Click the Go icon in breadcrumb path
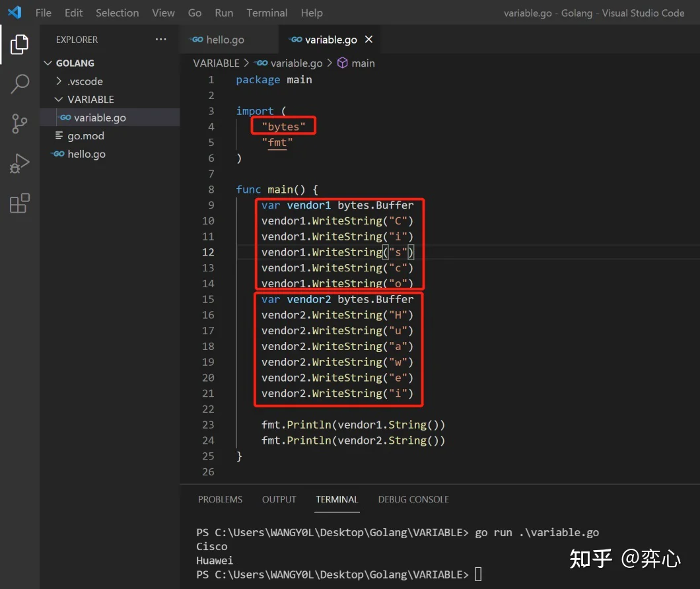Screen dimensions: 700x589 [261, 63]
